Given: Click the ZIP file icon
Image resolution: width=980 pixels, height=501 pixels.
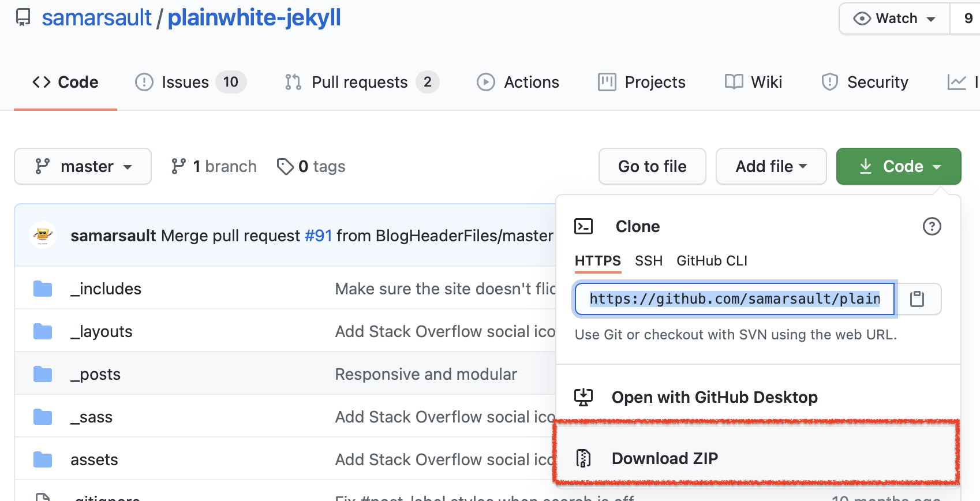Looking at the screenshot, I should [583, 458].
